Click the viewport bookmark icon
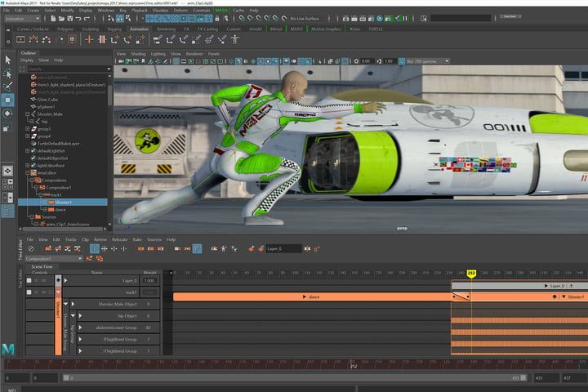Image resolution: width=588 pixels, height=392 pixels. pyautogui.click(x=143, y=61)
